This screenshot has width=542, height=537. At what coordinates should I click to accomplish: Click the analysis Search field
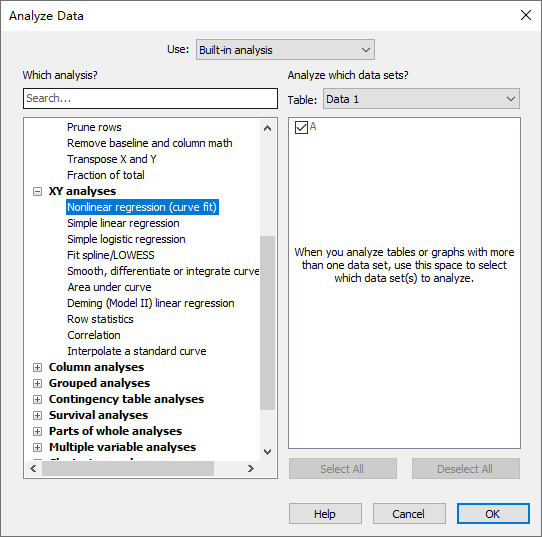150,98
